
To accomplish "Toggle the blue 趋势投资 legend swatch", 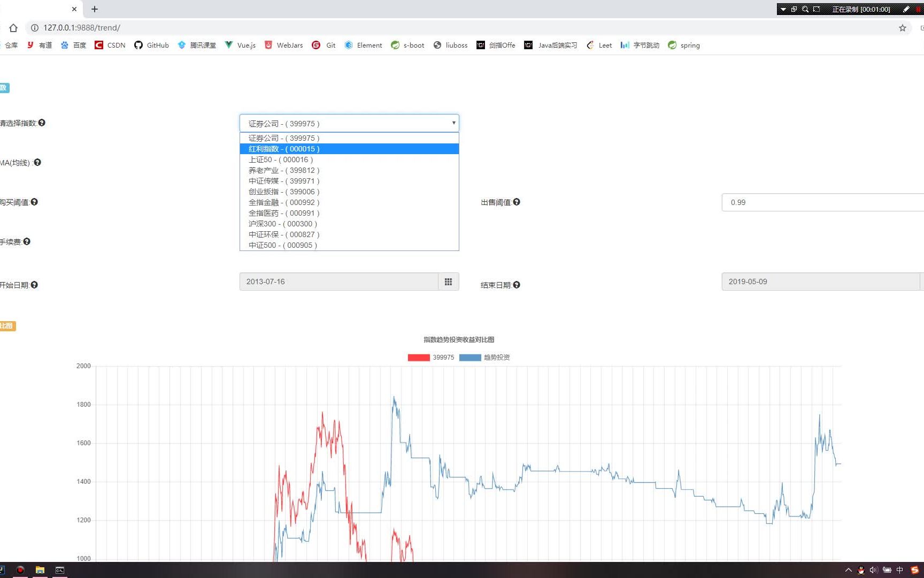I will click(470, 358).
